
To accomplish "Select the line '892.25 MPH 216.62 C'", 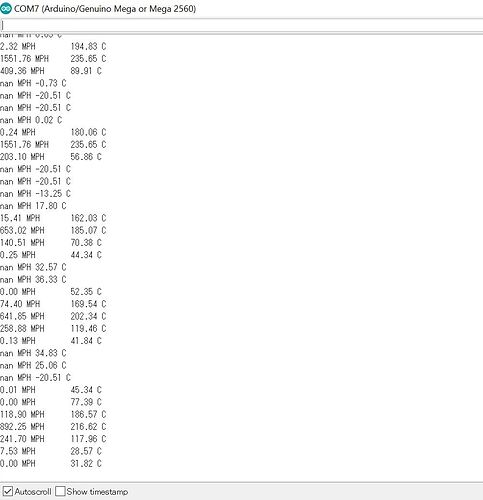I will [53, 427].
